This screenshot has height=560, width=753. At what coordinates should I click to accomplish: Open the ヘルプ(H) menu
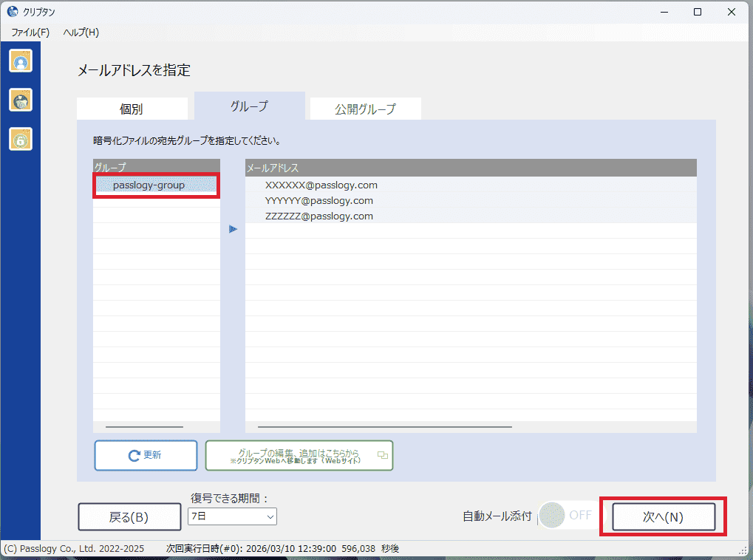[x=81, y=33]
